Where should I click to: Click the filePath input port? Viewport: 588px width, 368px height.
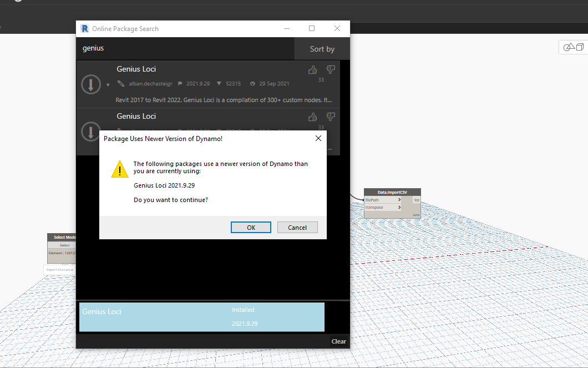coord(383,200)
